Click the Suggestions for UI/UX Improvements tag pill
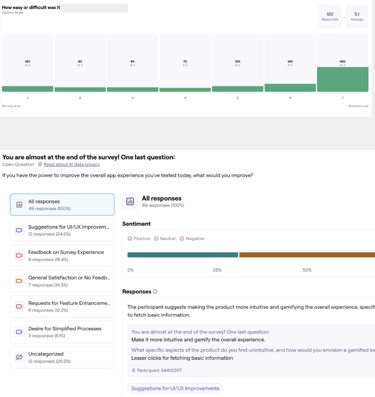The width and height of the screenshot is (375, 397). tap(175, 388)
